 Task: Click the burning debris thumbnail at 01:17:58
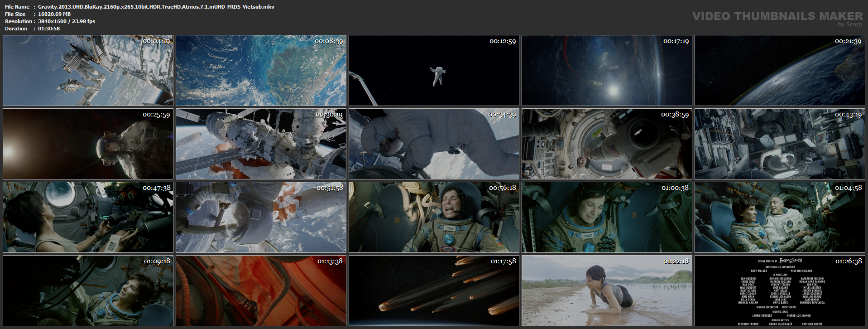tap(434, 290)
